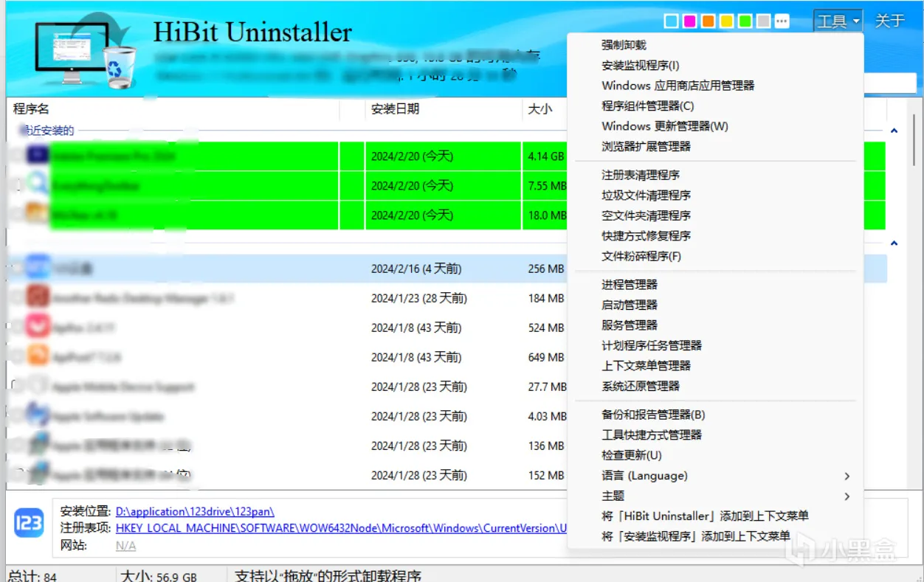
Task: Select 检查更新(U)
Action: [x=632, y=455]
